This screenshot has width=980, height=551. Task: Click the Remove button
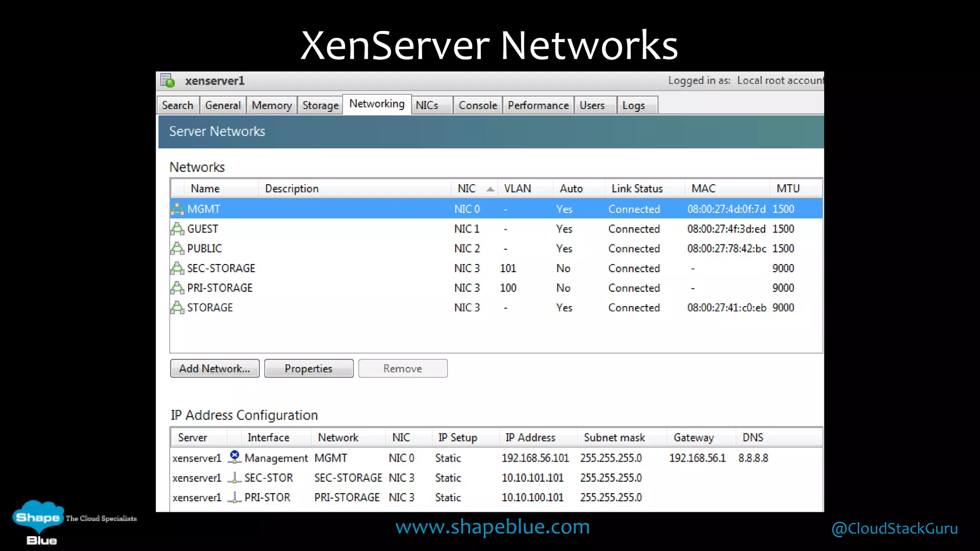tap(403, 368)
